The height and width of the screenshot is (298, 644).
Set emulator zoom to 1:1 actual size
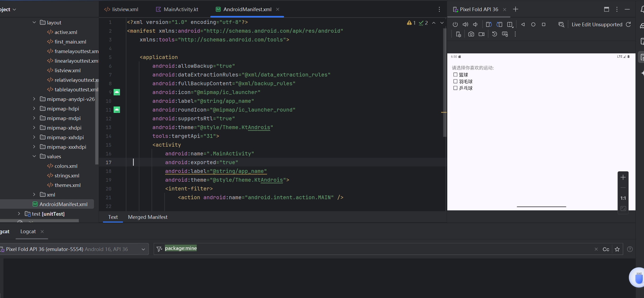623,198
